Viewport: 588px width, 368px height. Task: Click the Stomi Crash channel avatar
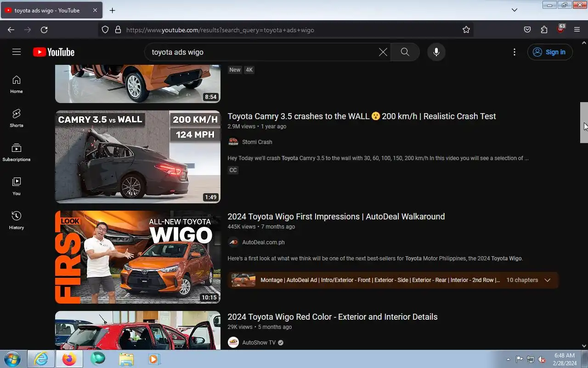click(x=233, y=142)
